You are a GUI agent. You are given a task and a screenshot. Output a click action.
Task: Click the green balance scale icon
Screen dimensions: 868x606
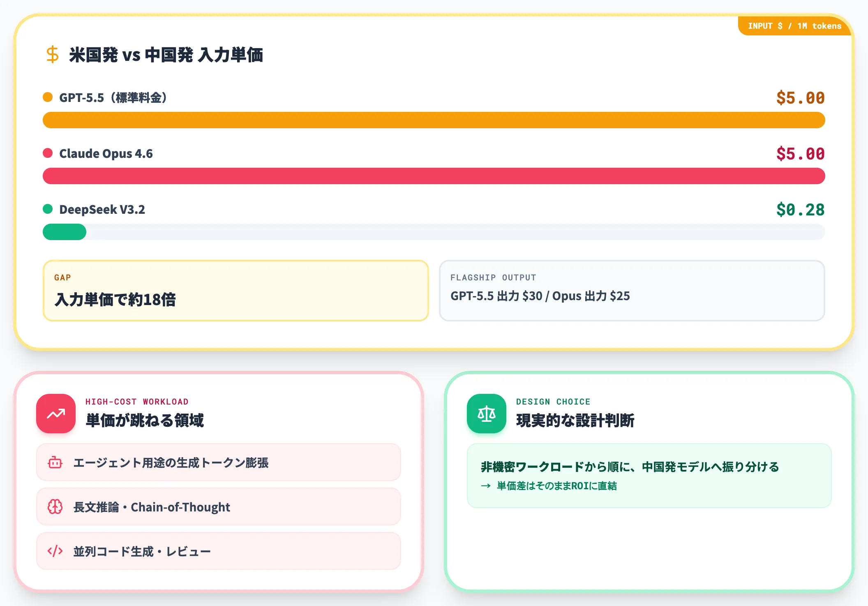click(x=487, y=414)
